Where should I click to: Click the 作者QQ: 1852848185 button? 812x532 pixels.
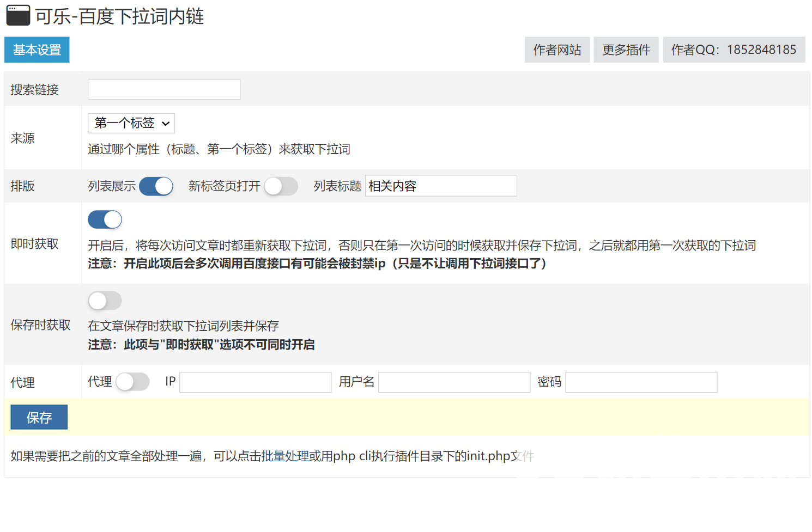[734, 50]
